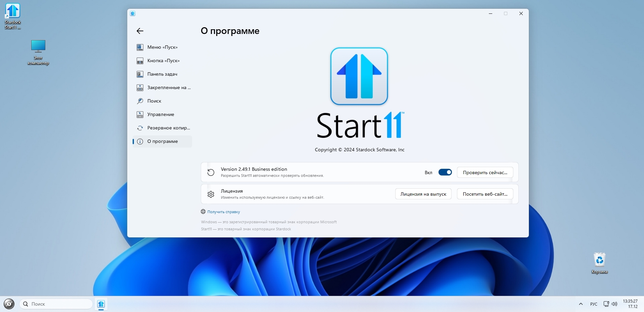Click the О программе info icon
This screenshot has width=644, height=312.
(x=140, y=142)
